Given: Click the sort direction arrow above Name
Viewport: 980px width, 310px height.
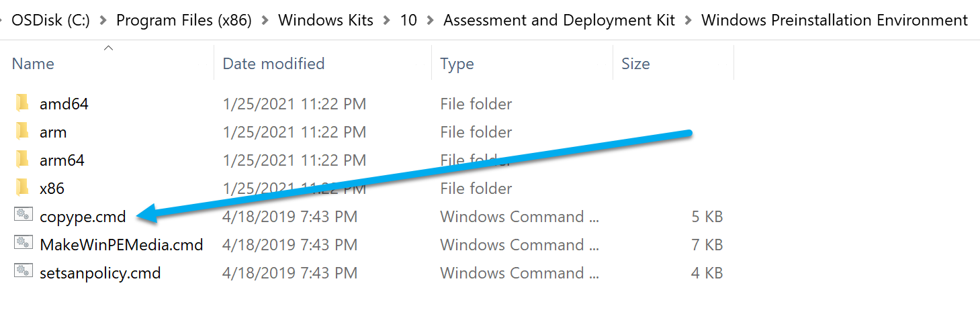Looking at the screenshot, I should coord(108,48).
